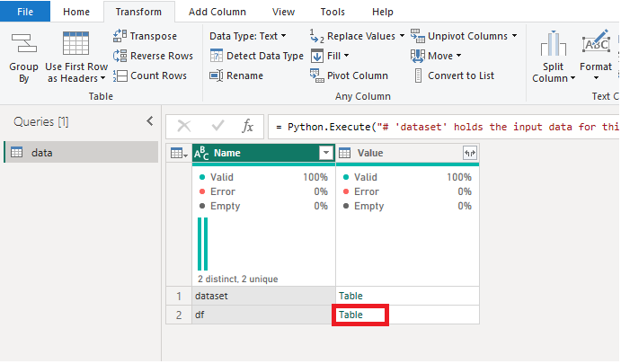This screenshot has width=621, height=364.
Task: Click the dataset Table link
Action: (350, 295)
